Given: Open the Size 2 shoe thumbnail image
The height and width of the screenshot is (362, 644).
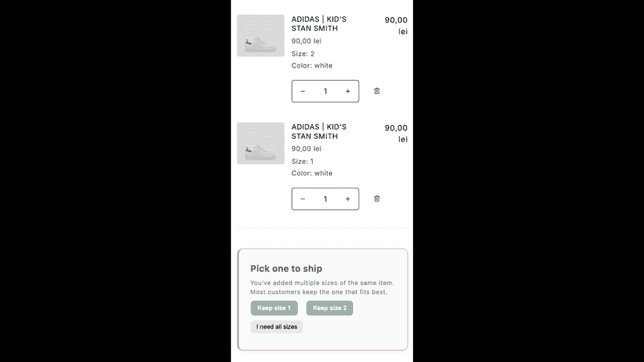Looking at the screenshot, I should coord(261,36).
